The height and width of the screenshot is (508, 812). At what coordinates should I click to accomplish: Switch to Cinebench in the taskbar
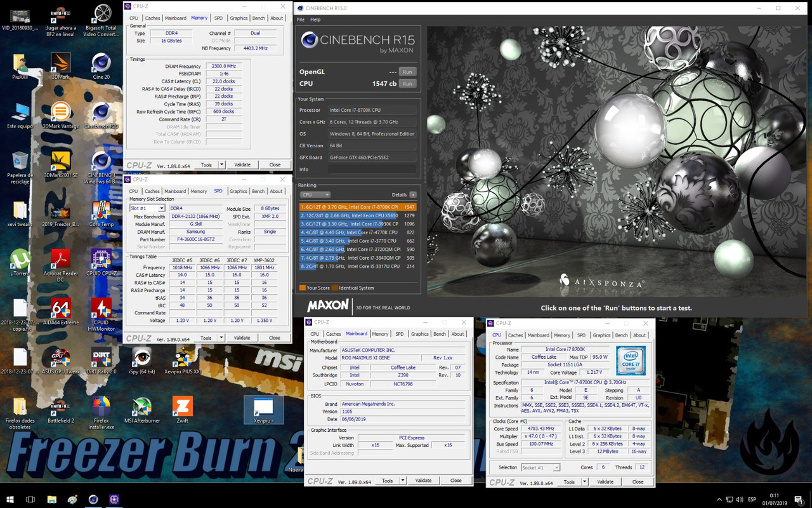point(93,500)
